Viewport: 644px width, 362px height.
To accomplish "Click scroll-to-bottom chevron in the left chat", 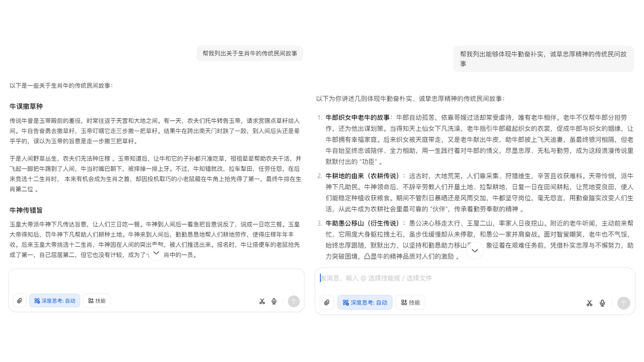I will point(156,253).
